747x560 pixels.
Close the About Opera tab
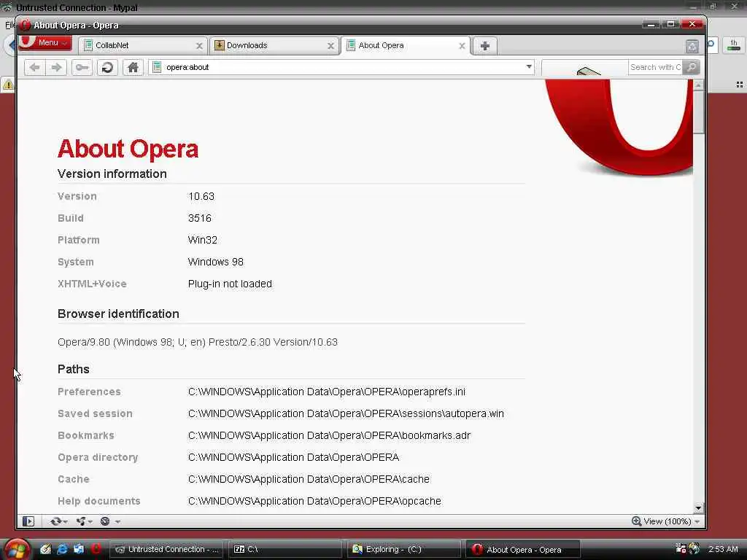click(x=462, y=46)
